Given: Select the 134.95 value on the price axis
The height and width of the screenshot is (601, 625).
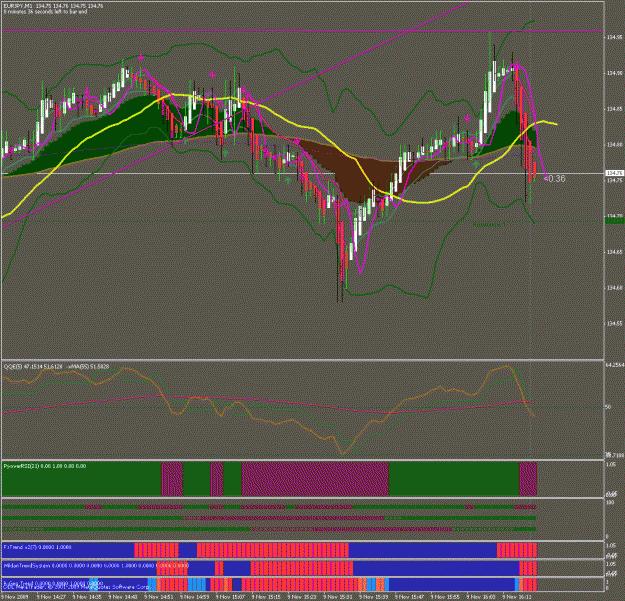Looking at the screenshot, I should coord(614,37).
